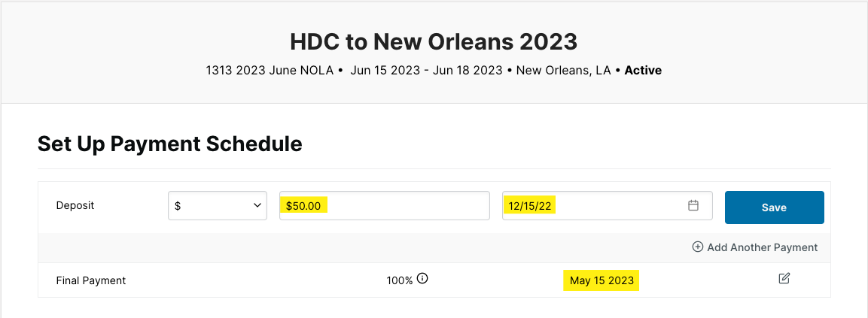Click the Set Up Payment Schedule heading

click(170, 144)
